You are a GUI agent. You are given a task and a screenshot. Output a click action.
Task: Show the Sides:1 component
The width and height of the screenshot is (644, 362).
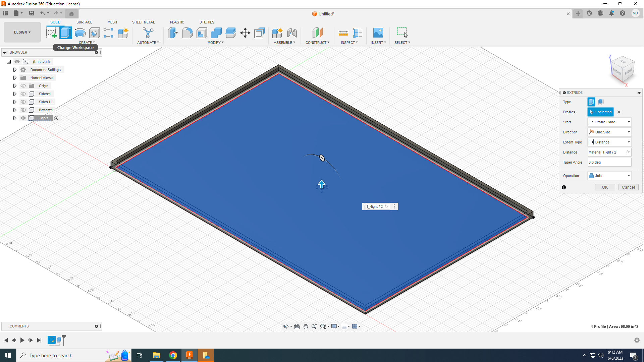click(23, 94)
